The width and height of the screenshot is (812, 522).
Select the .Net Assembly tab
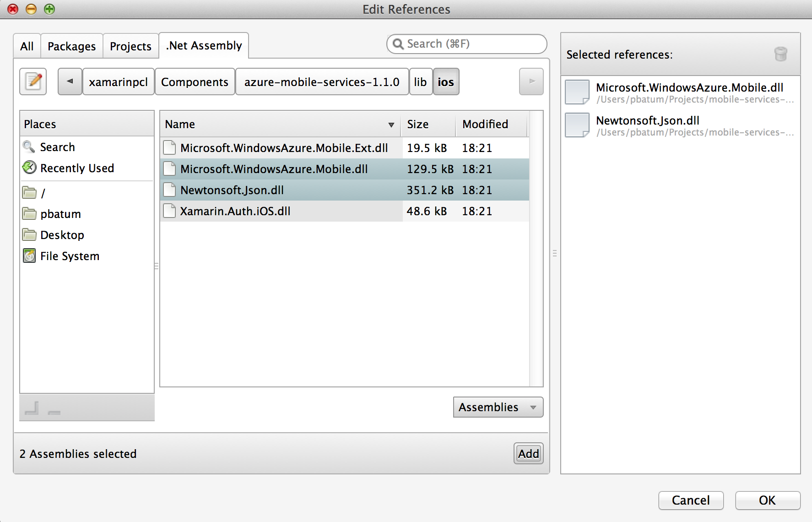coord(204,45)
